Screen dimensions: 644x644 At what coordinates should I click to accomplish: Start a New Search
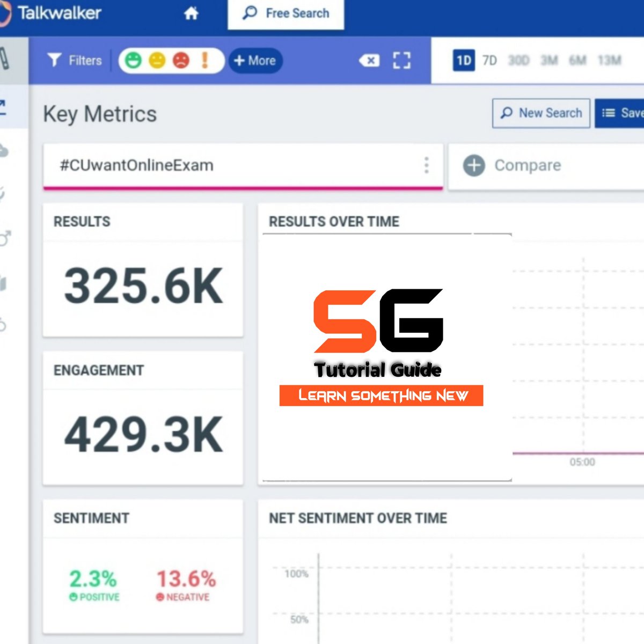(x=541, y=113)
